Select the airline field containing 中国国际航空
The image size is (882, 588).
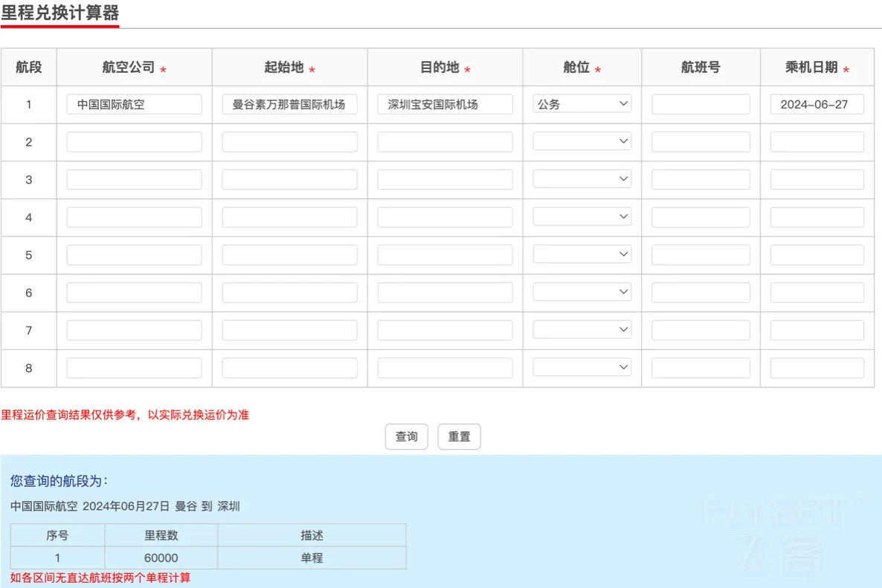(134, 104)
